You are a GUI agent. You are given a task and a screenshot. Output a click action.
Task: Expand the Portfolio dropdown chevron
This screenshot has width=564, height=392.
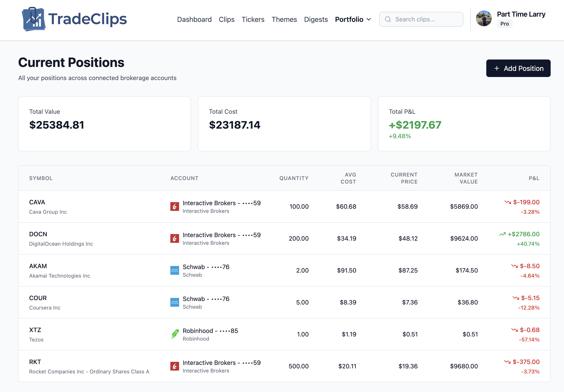369,19
